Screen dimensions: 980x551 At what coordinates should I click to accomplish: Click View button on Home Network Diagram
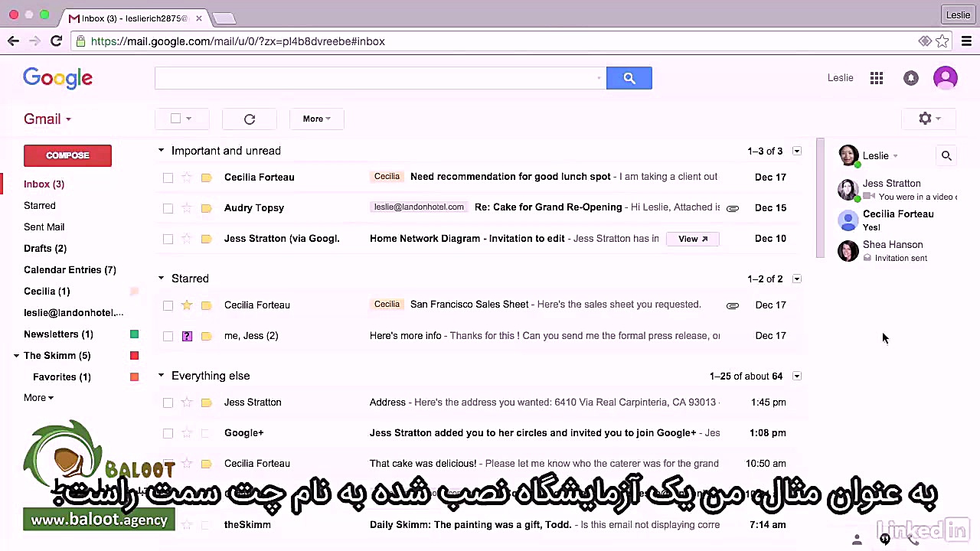coord(693,239)
